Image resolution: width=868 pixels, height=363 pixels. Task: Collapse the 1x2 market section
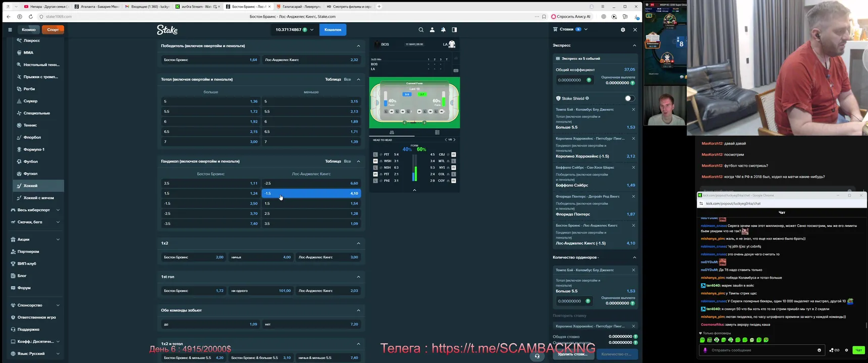point(358,243)
